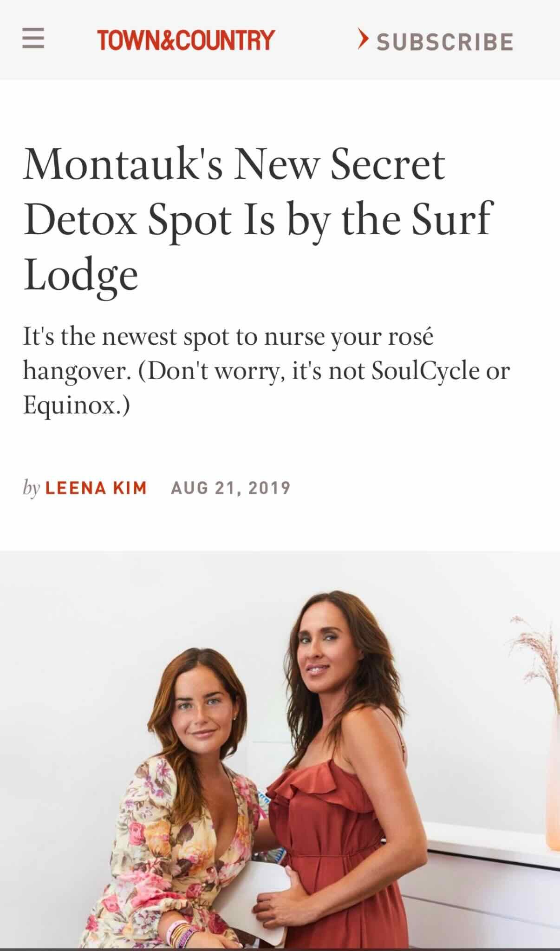Click the red chevron beside Subscribe
560x951 pixels.
[363, 39]
